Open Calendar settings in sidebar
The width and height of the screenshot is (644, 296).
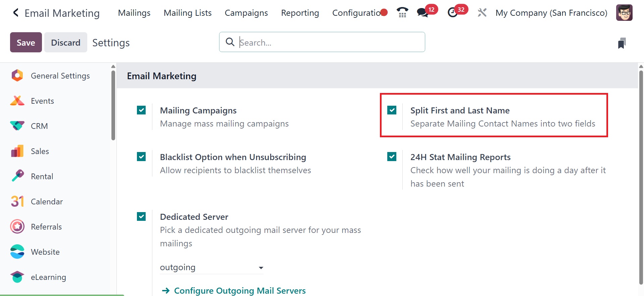(47, 202)
